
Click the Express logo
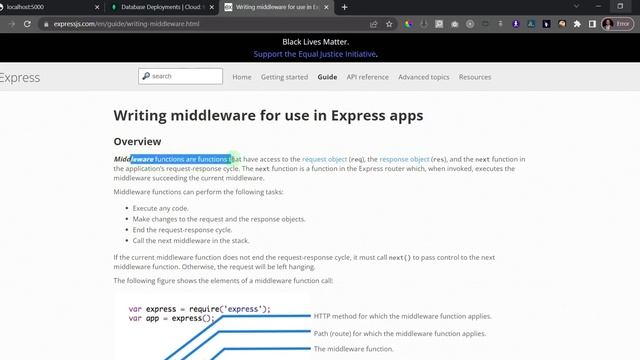pyautogui.click(x=20, y=78)
